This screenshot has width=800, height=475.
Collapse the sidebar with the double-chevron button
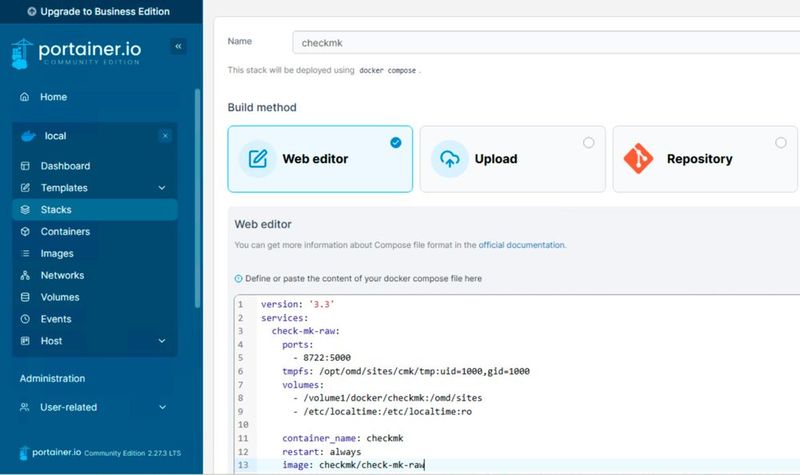click(178, 46)
